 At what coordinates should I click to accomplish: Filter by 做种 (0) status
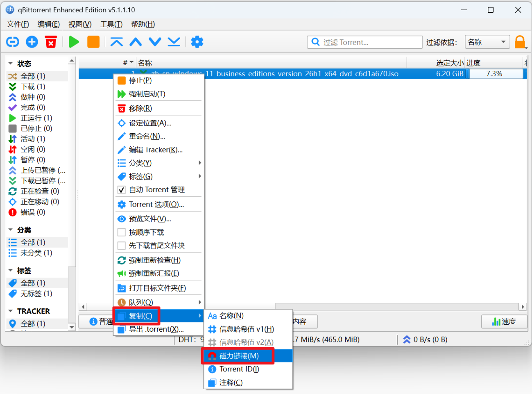point(37,97)
